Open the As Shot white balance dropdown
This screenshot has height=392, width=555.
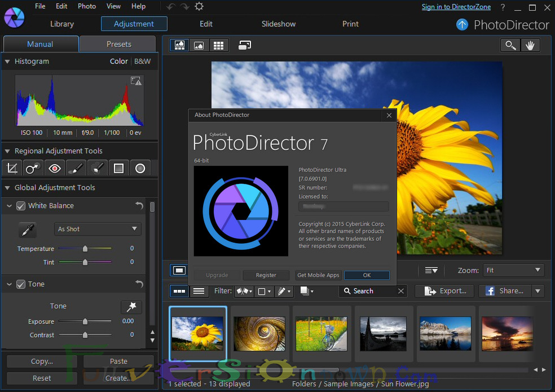coord(98,229)
